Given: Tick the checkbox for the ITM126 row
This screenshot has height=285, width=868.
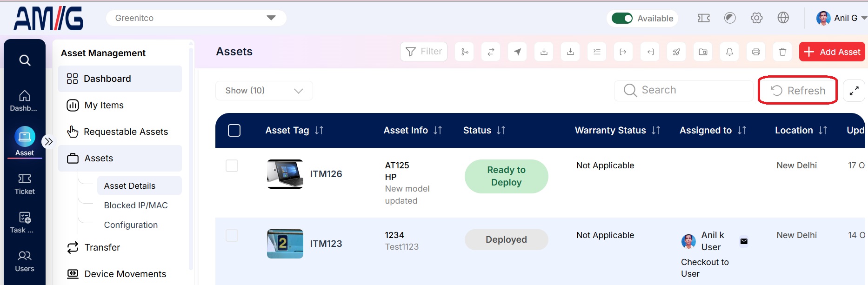Looking at the screenshot, I should (232, 166).
